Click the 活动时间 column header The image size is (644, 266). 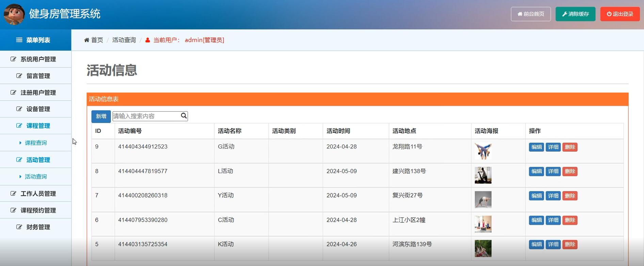[338, 131]
